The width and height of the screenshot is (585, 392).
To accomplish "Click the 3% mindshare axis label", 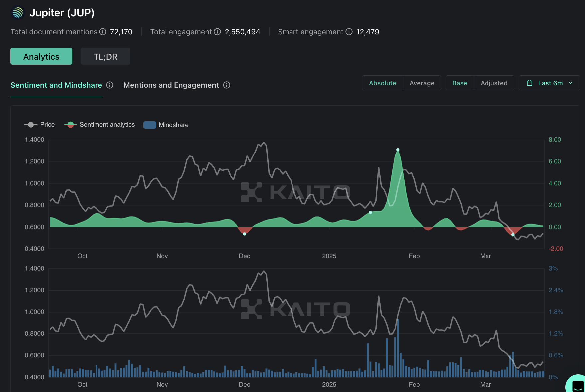I will tap(553, 268).
